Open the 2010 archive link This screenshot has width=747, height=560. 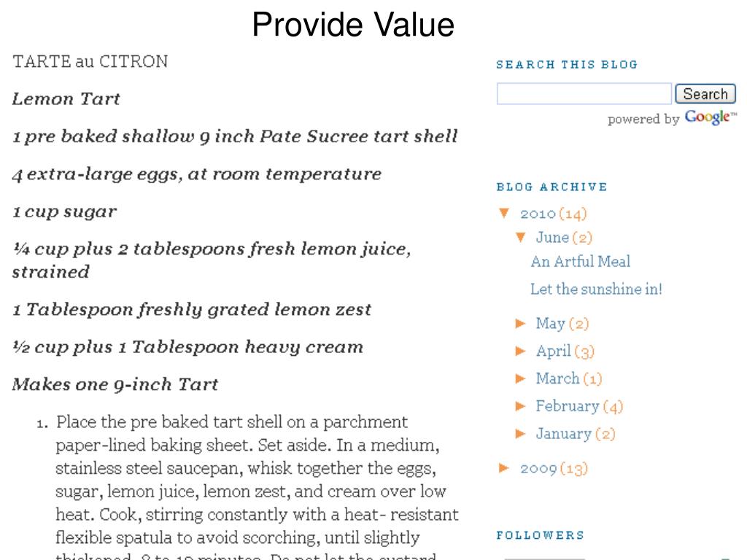click(538, 214)
